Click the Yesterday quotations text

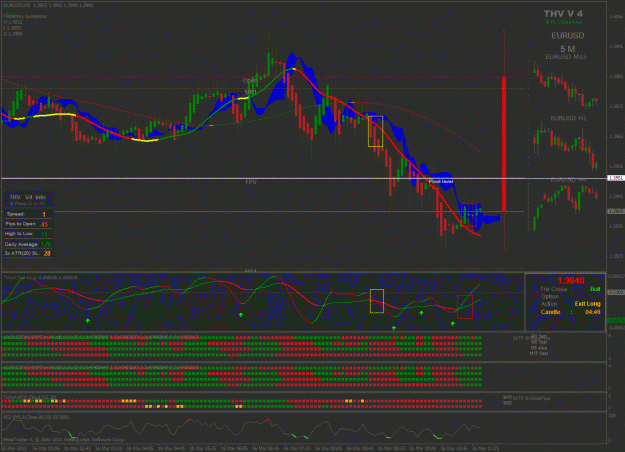click(x=26, y=16)
